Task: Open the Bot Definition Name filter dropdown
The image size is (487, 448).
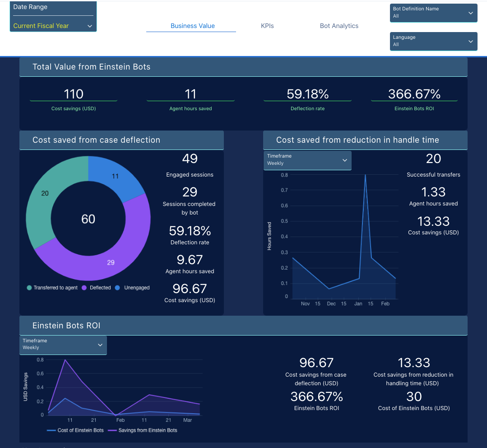Action: pos(433,13)
